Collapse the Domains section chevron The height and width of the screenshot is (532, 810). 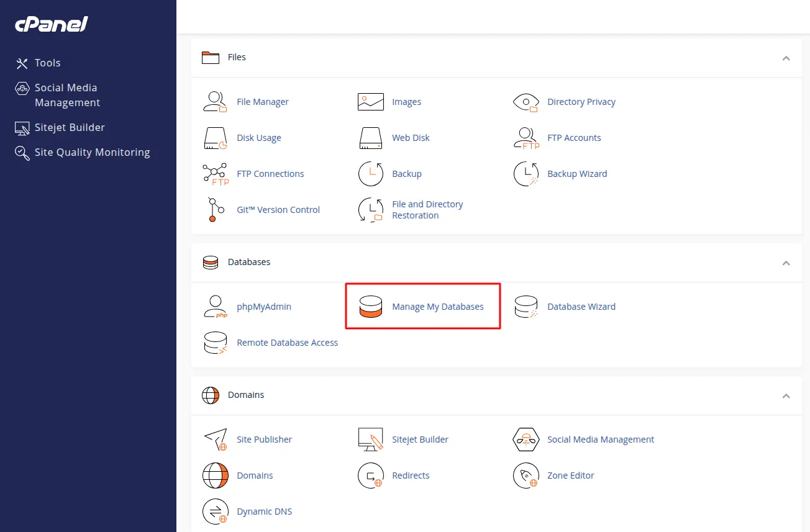coord(786,395)
